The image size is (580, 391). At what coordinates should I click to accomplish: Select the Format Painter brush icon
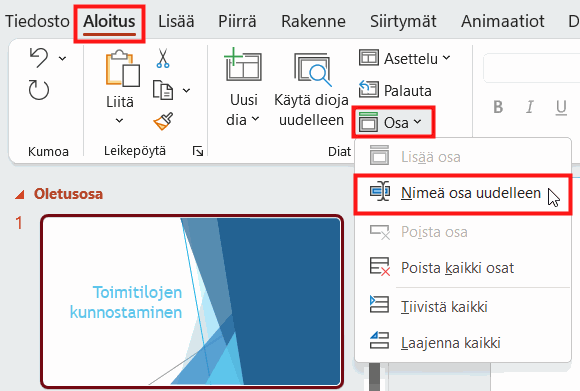pyautogui.click(x=163, y=121)
